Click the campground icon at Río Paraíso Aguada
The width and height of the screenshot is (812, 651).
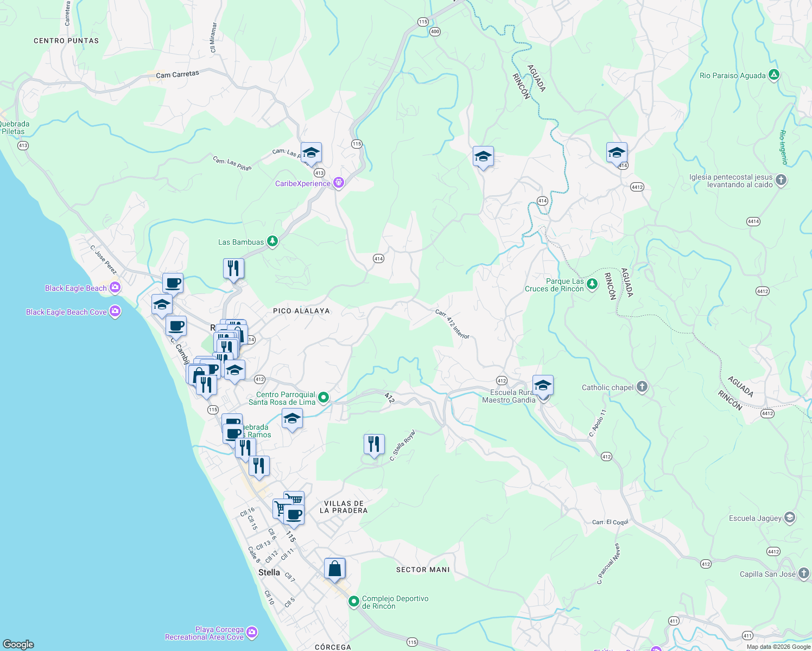pos(773,74)
